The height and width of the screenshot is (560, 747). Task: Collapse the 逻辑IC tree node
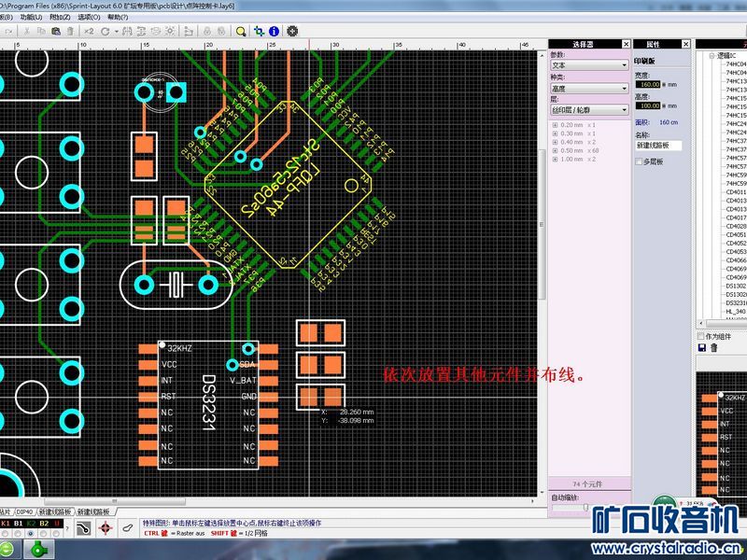click(x=712, y=56)
